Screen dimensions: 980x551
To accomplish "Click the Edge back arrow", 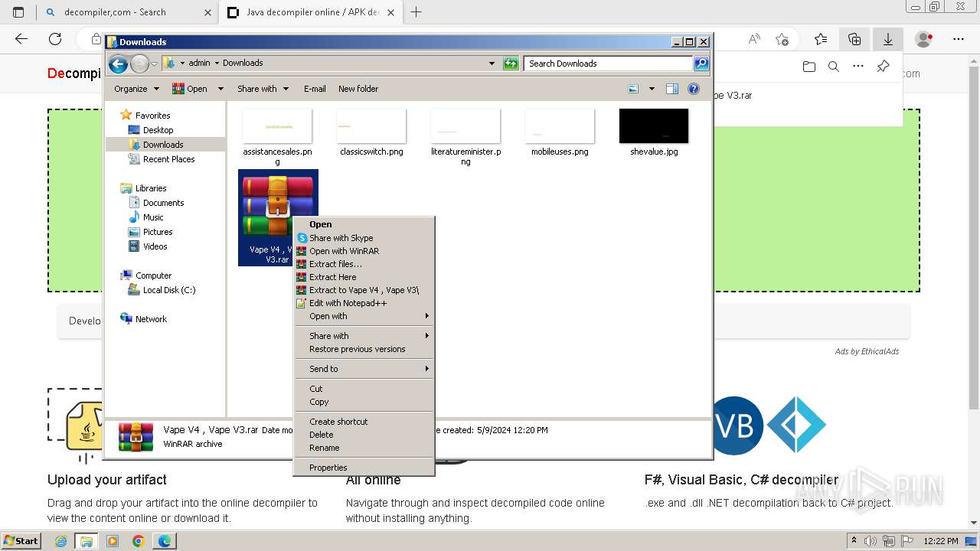I will pos(21,39).
